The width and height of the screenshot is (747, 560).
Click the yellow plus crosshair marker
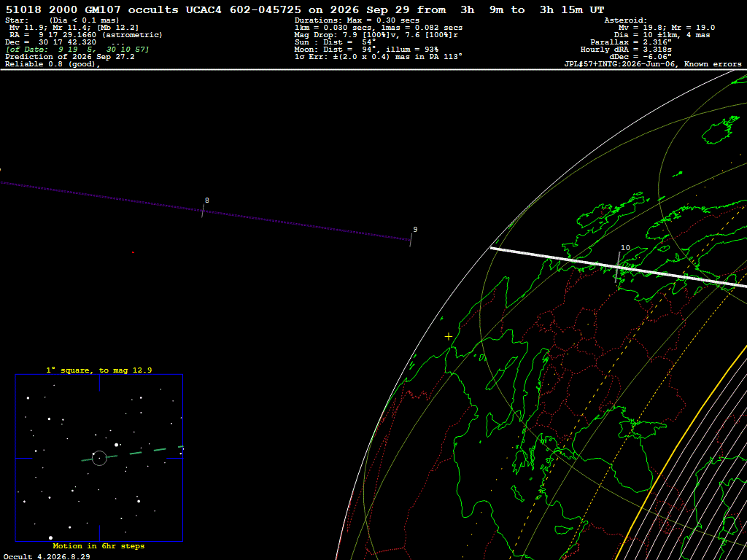click(449, 337)
